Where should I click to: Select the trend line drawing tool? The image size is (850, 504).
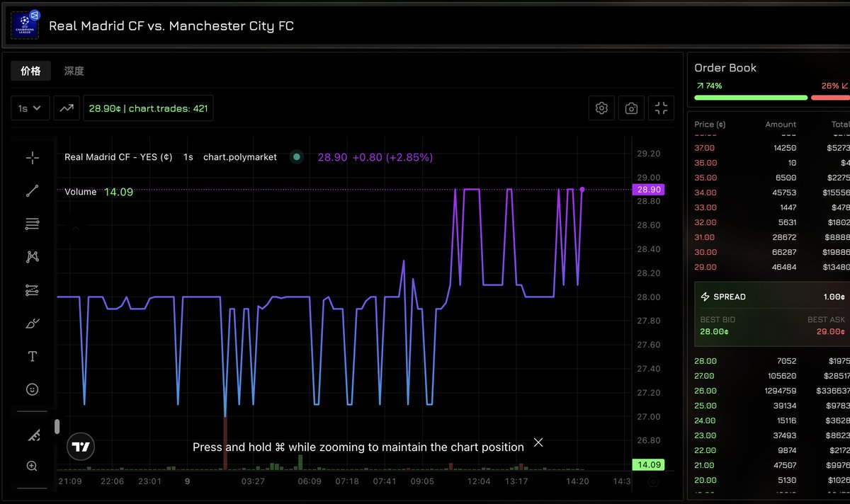32,191
